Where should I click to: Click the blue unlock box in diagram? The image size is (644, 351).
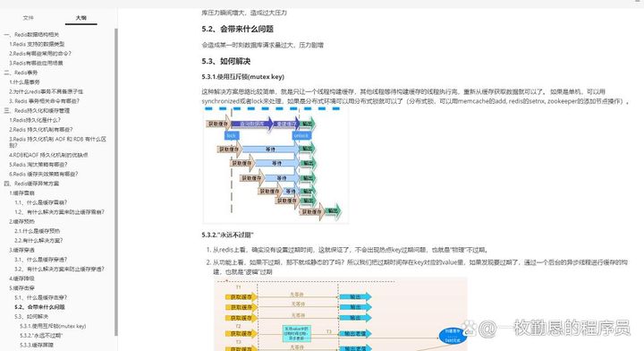(301, 135)
